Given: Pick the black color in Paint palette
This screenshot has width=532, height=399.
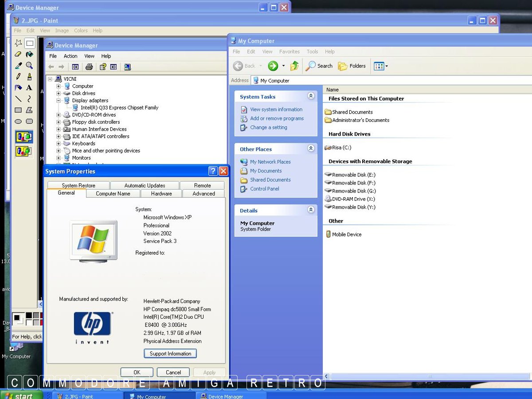Looking at the screenshot, I should coord(29,316).
